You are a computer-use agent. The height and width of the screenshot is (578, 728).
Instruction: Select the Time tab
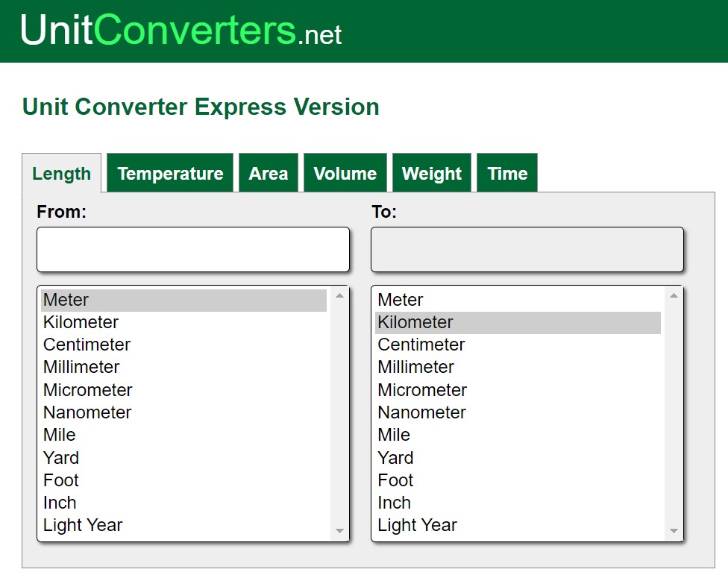coord(507,173)
